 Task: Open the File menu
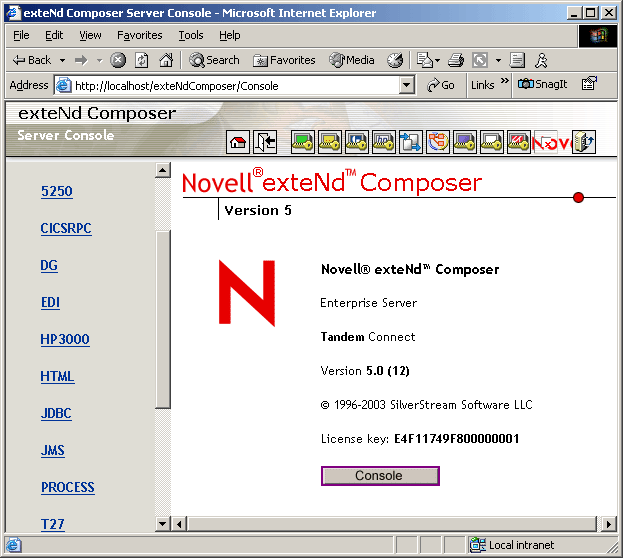(x=21, y=35)
